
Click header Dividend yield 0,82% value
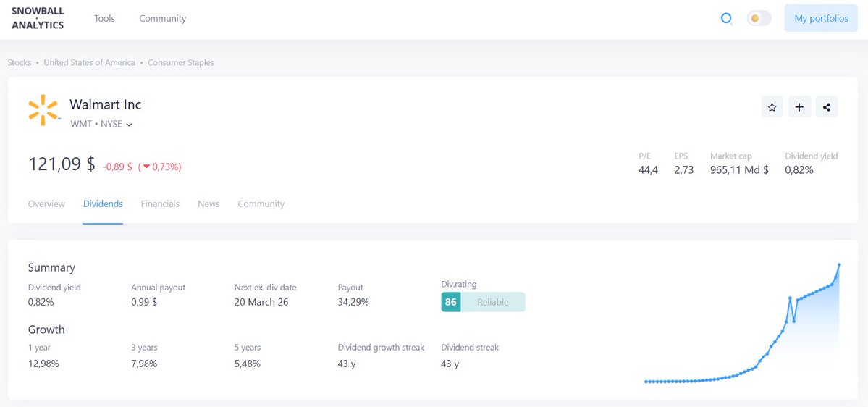pyautogui.click(x=799, y=170)
